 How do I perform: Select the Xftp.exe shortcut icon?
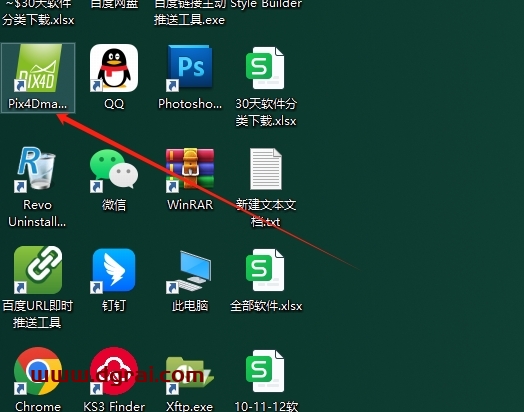coord(190,376)
